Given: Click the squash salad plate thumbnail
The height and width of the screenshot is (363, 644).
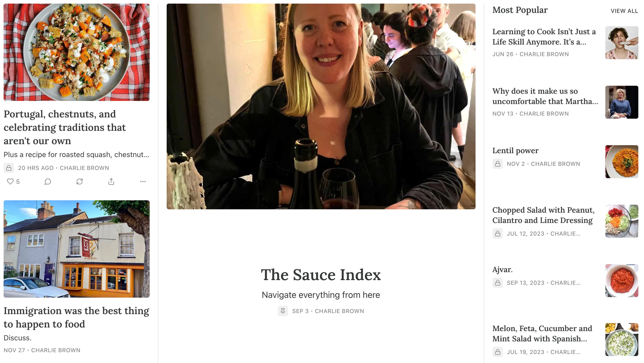Looking at the screenshot, I should point(77,52).
